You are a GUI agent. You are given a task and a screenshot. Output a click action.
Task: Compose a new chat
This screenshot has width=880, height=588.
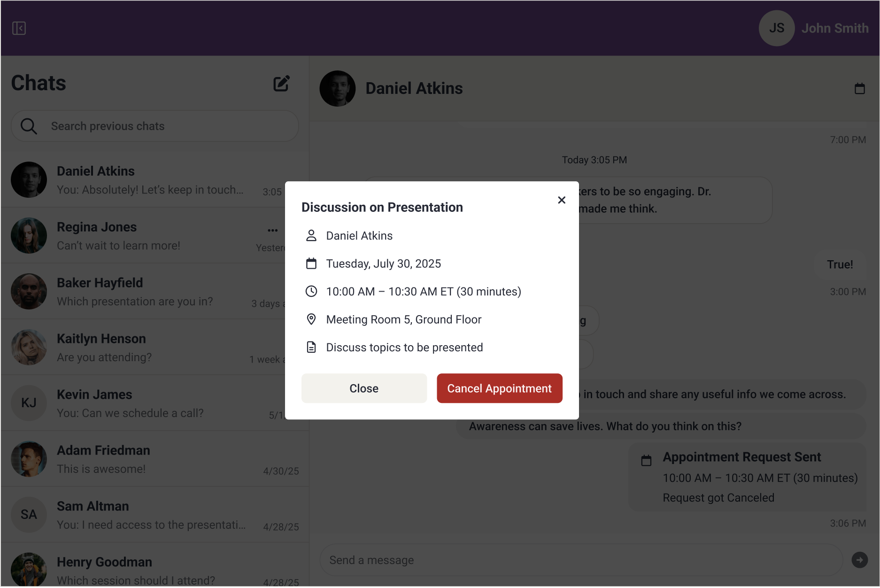281,83
